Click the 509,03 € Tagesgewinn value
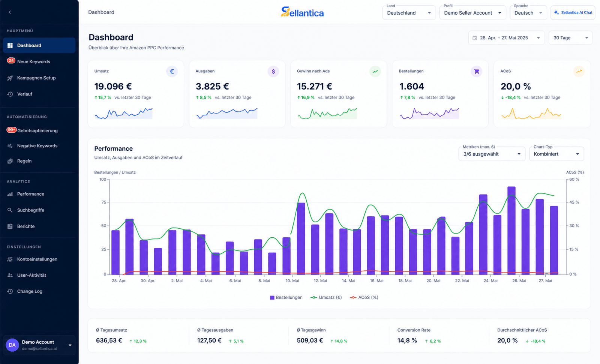600x364 pixels. (310, 340)
